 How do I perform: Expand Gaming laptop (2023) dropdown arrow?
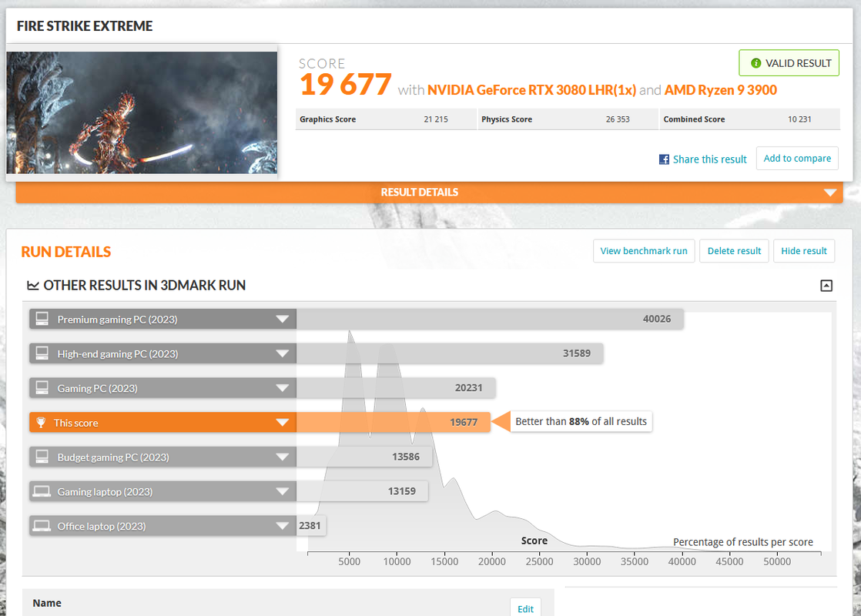(x=282, y=491)
